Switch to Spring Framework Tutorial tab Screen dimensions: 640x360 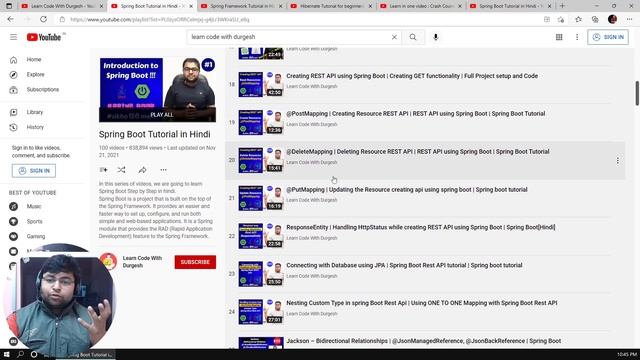coord(242,6)
